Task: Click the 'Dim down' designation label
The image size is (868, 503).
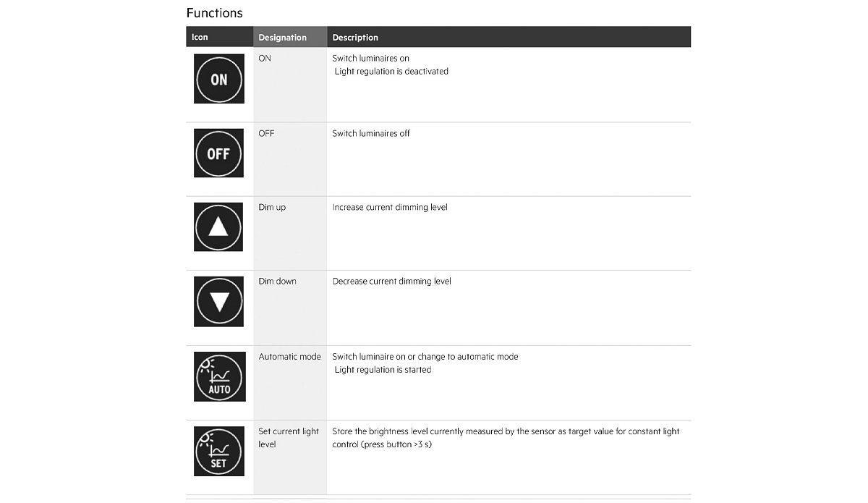Action: tap(277, 282)
